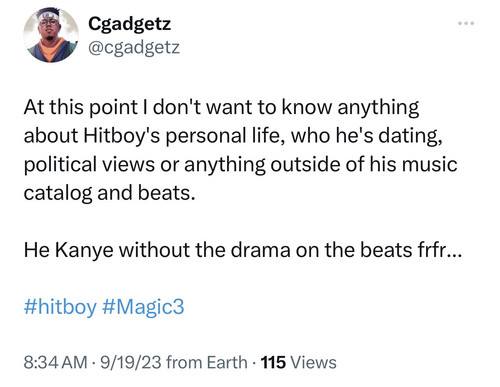Click the tweet's first paragraph text
The width and height of the screenshot is (500, 387).
click(240, 150)
